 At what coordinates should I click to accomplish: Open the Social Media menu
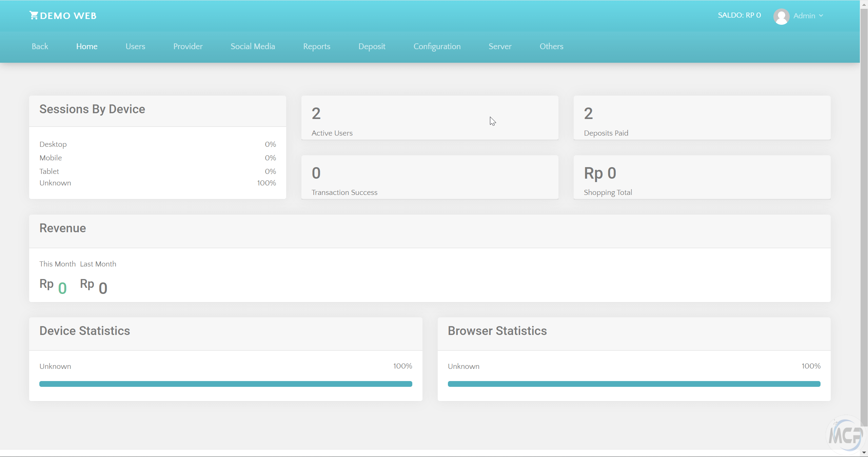(253, 46)
